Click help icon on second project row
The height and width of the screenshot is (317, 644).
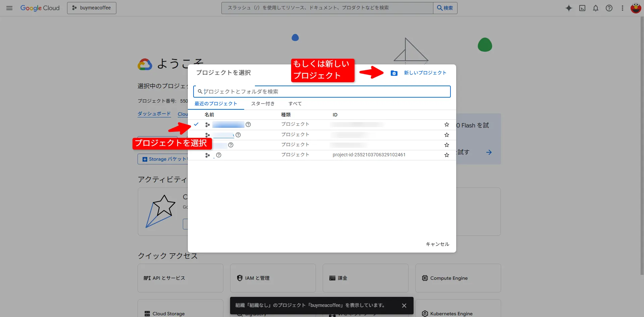[238, 135]
